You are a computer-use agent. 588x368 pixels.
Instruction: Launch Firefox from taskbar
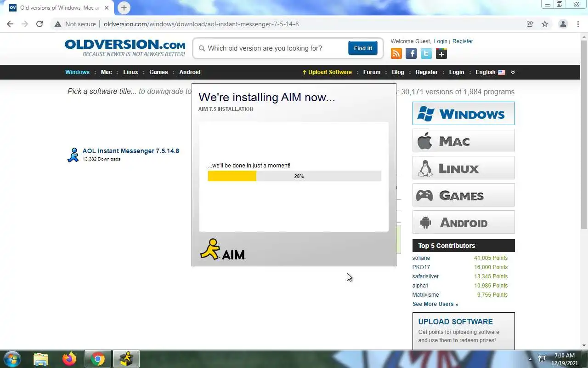(69, 359)
